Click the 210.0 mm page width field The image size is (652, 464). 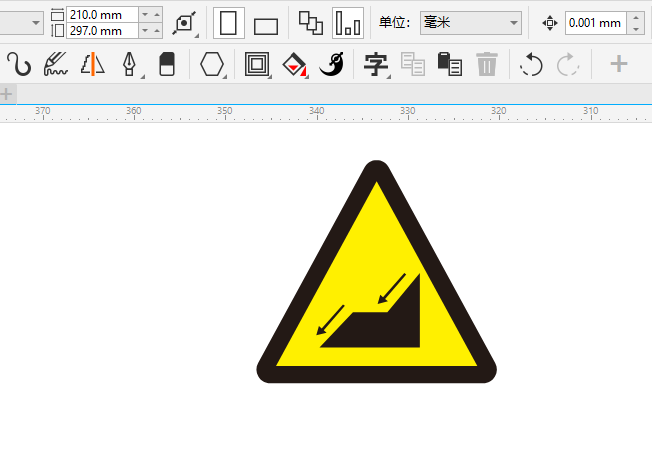[102, 15]
